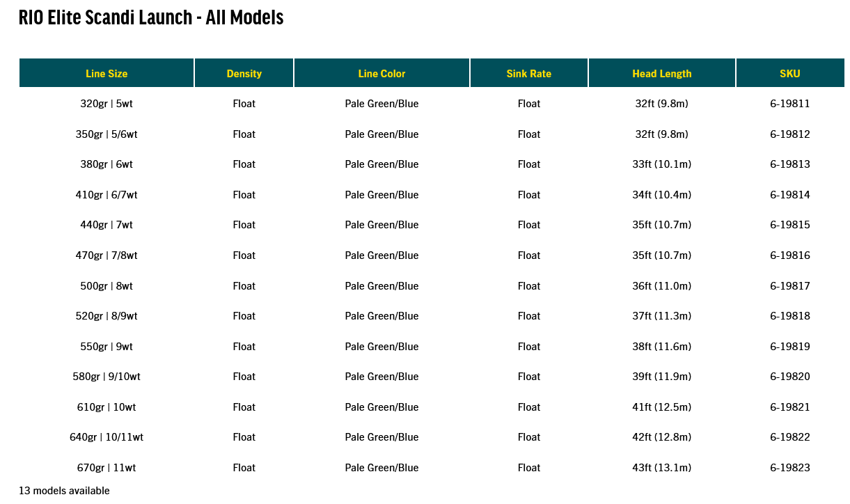Click the 380gr | 6wt line size cell

coord(107,164)
